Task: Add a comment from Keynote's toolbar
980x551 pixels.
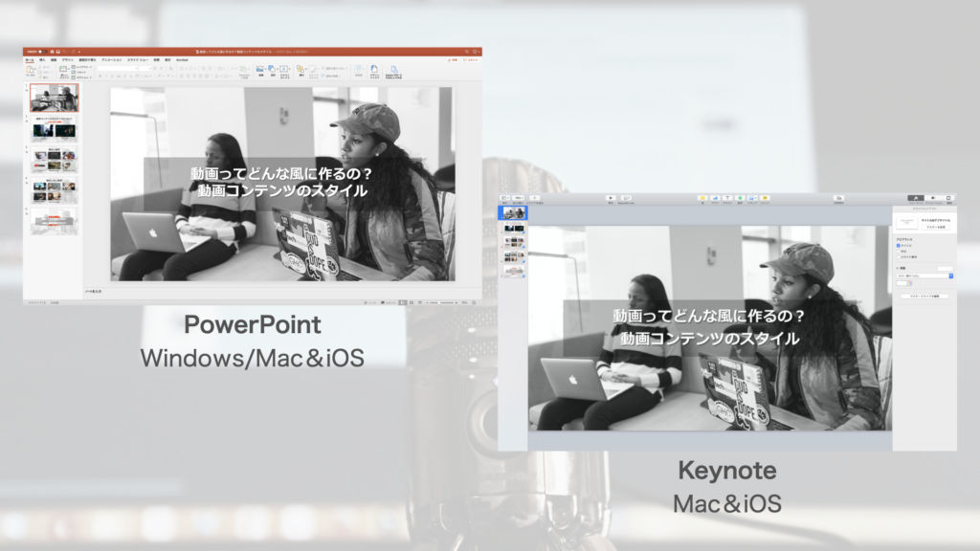Action: tap(764, 198)
